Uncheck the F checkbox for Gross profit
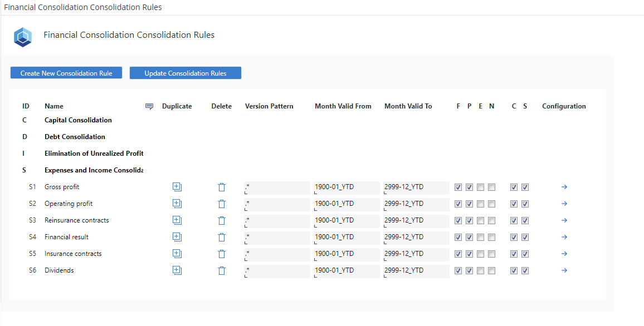Screen dimensions: 644x326 click(458, 187)
